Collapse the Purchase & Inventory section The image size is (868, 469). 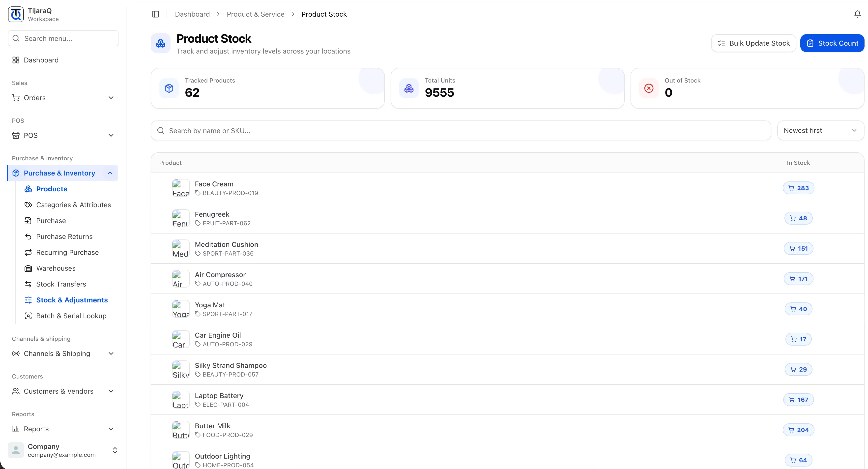(110, 173)
